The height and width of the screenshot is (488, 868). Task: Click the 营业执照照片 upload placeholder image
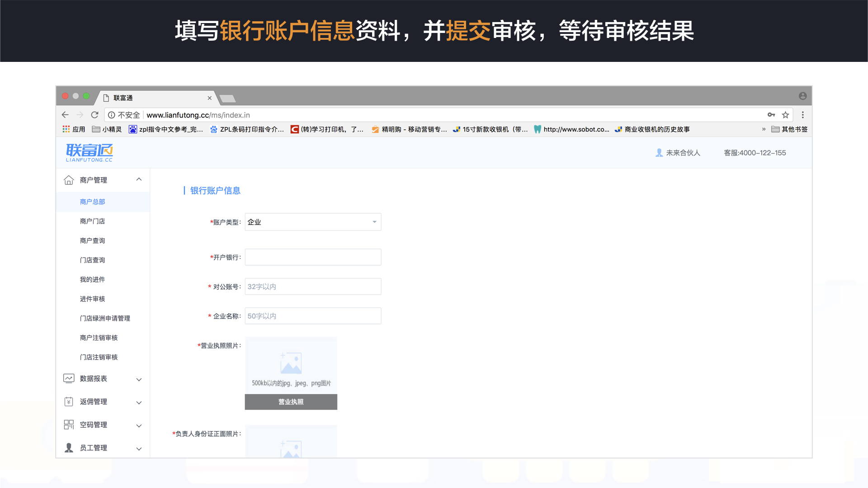291,365
